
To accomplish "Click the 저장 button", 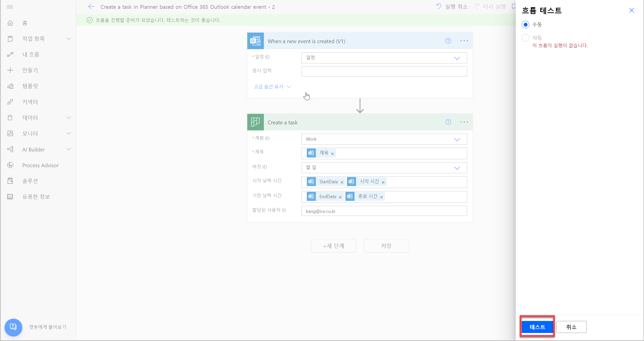I will point(386,246).
